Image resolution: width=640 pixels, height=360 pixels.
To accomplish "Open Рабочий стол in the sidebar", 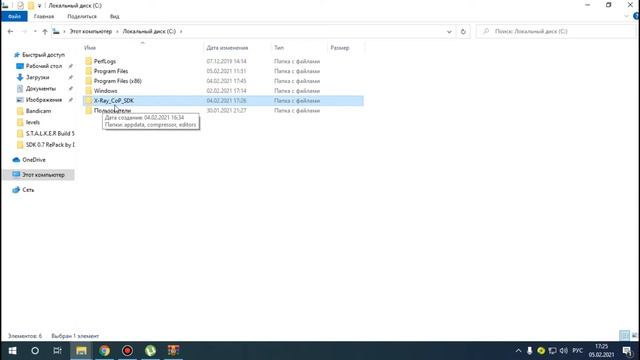I will [44, 66].
